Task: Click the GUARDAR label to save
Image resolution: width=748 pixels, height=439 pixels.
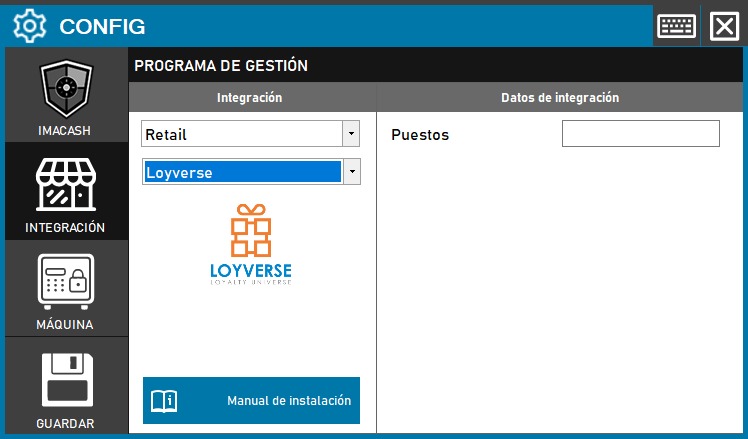Action: click(x=65, y=423)
